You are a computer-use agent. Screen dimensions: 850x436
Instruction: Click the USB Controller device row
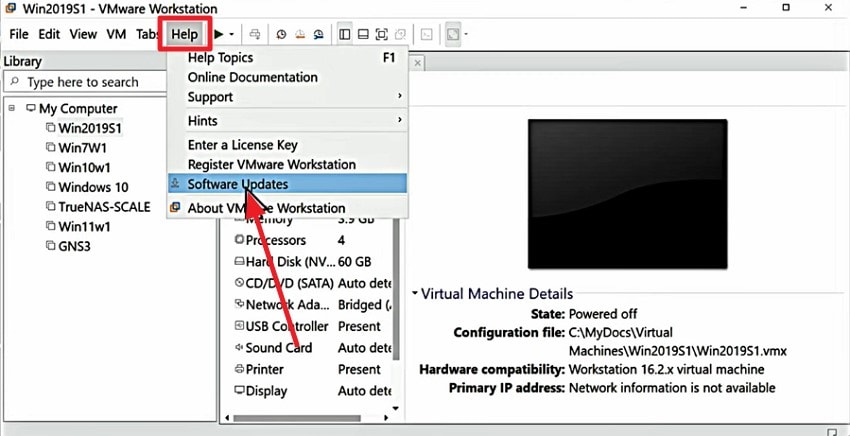click(x=313, y=326)
